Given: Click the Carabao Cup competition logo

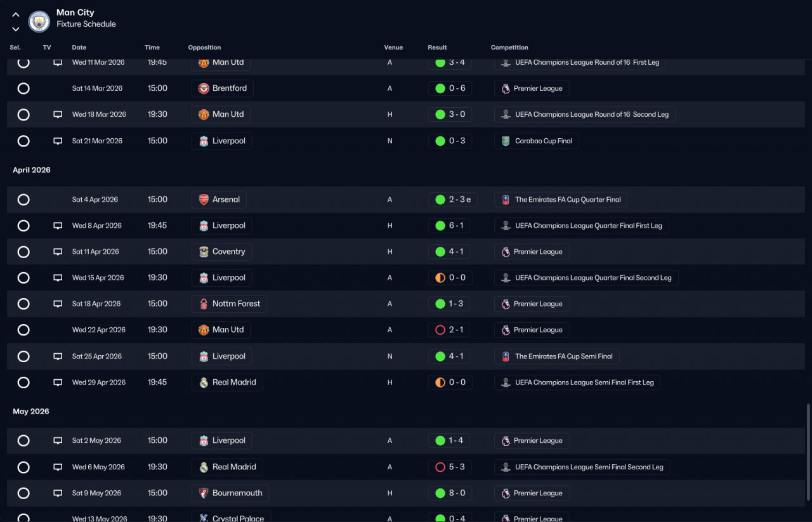Looking at the screenshot, I should pos(506,141).
